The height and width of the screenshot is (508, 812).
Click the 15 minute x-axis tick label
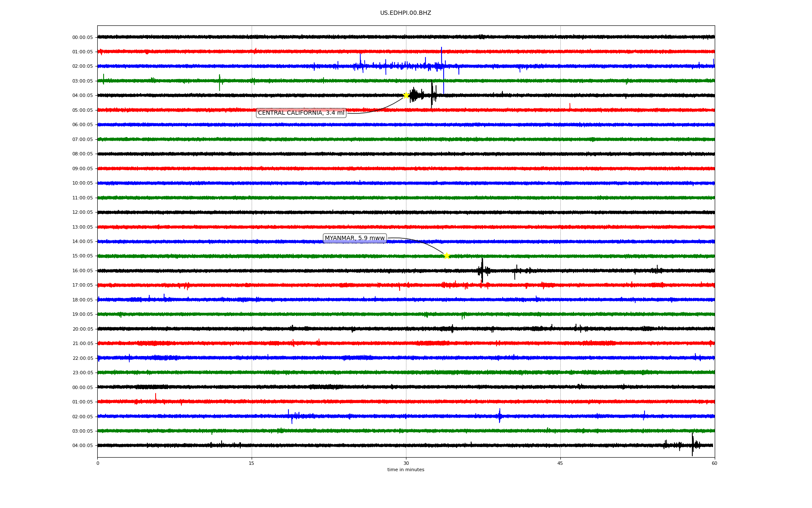click(x=252, y=463)
